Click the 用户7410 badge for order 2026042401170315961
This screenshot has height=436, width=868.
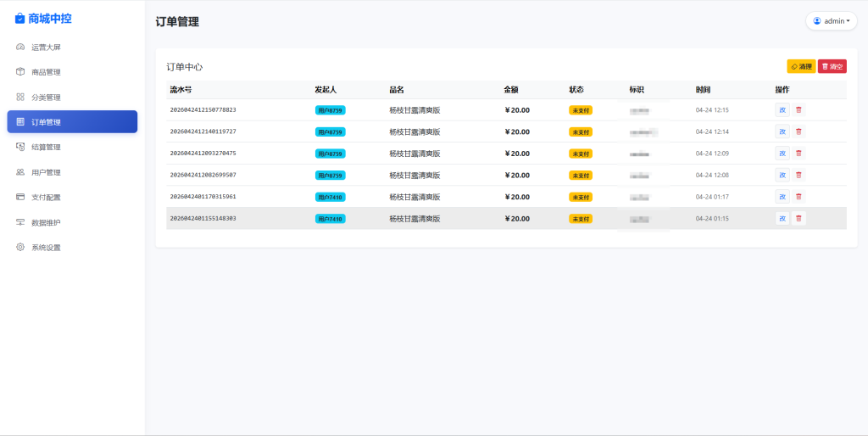[x=330, y=197]
